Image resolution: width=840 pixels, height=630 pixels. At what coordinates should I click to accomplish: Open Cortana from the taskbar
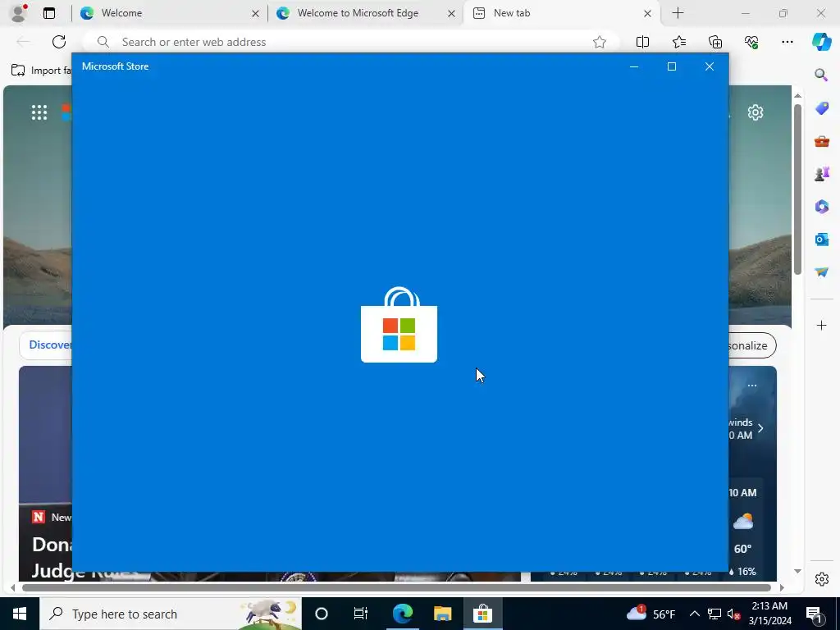click(x=322, y=614)
